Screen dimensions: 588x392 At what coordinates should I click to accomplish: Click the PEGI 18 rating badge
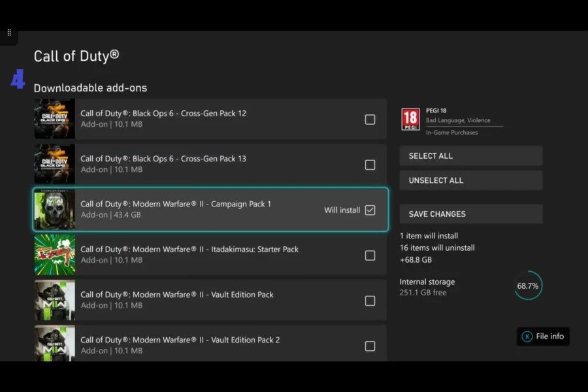coord(410,119)
